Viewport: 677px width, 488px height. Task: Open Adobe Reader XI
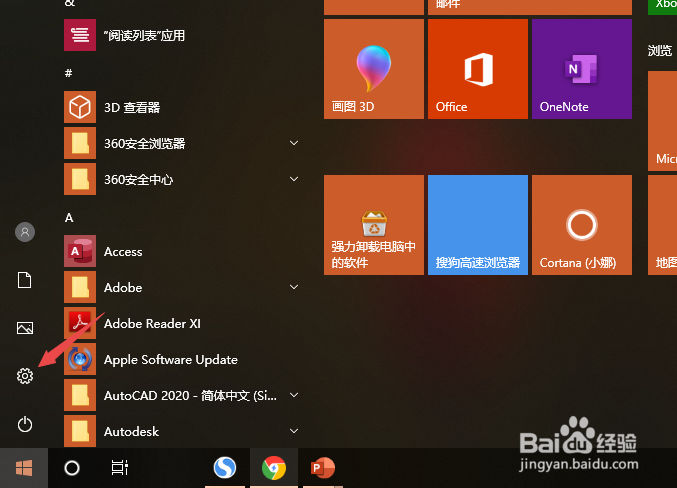pos(181,323)
